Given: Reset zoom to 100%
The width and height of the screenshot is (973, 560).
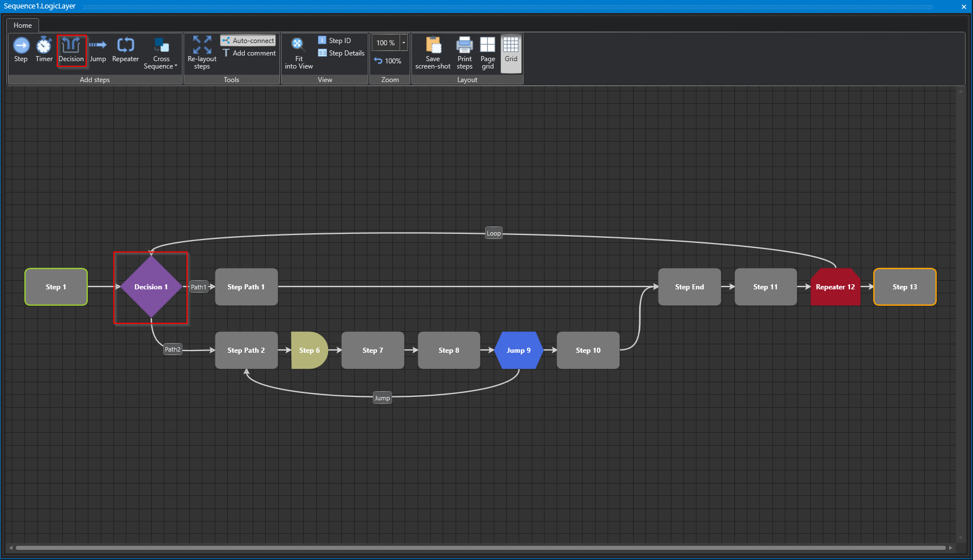Looking at the screenshot, I should click(388, 61).
